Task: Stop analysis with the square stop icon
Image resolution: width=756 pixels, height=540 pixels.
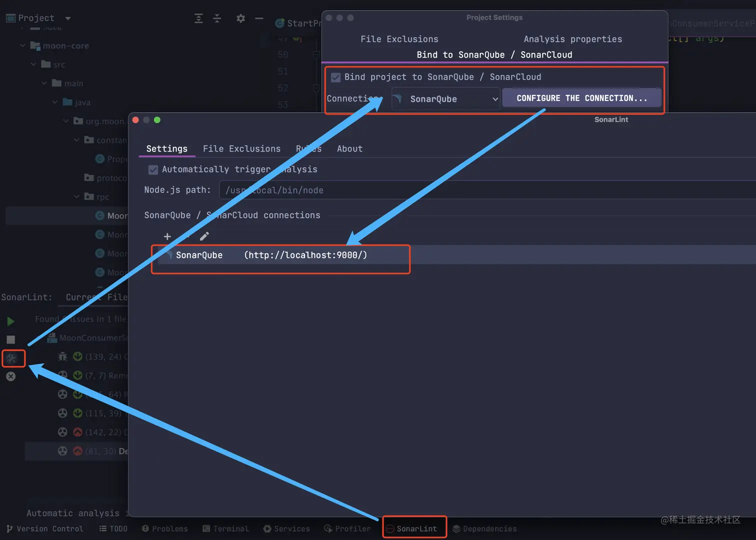Action: tap(10, 339)
